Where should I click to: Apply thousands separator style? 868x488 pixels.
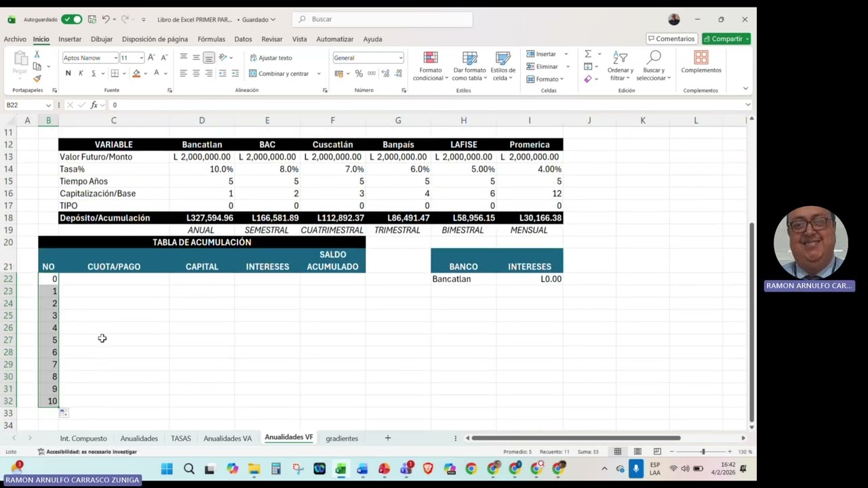pos(372,73)
